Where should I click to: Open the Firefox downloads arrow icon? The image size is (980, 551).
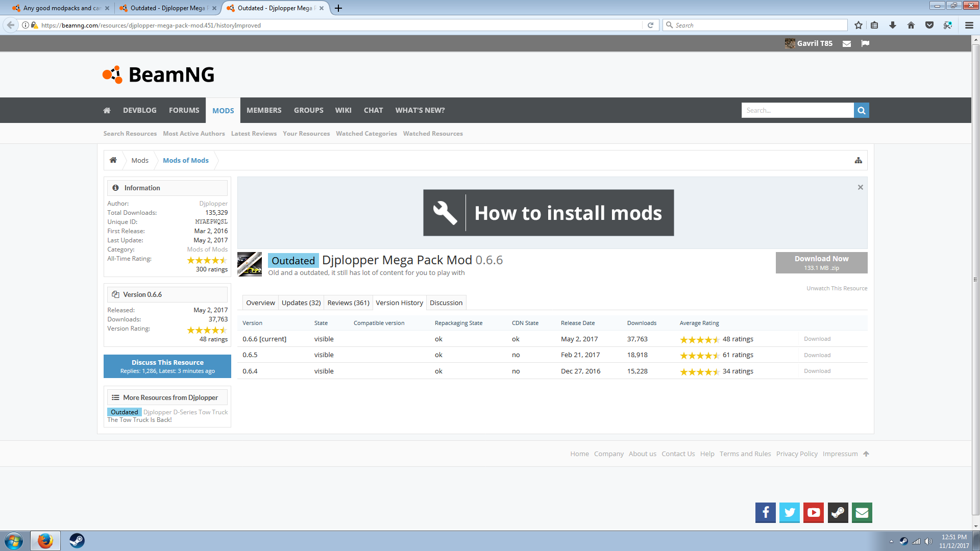893,25
